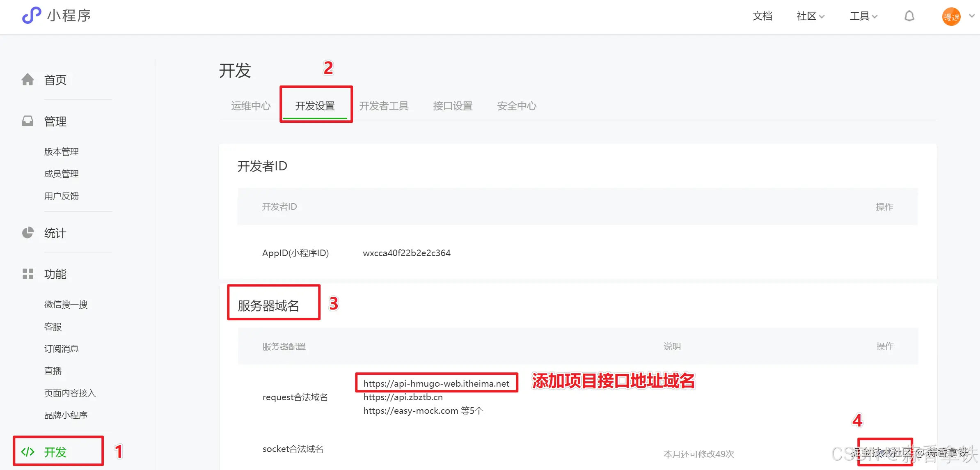Click the home icon beside 首页
Image resolution: width=980 pixels, height=470 pixels.
(27, 80)
